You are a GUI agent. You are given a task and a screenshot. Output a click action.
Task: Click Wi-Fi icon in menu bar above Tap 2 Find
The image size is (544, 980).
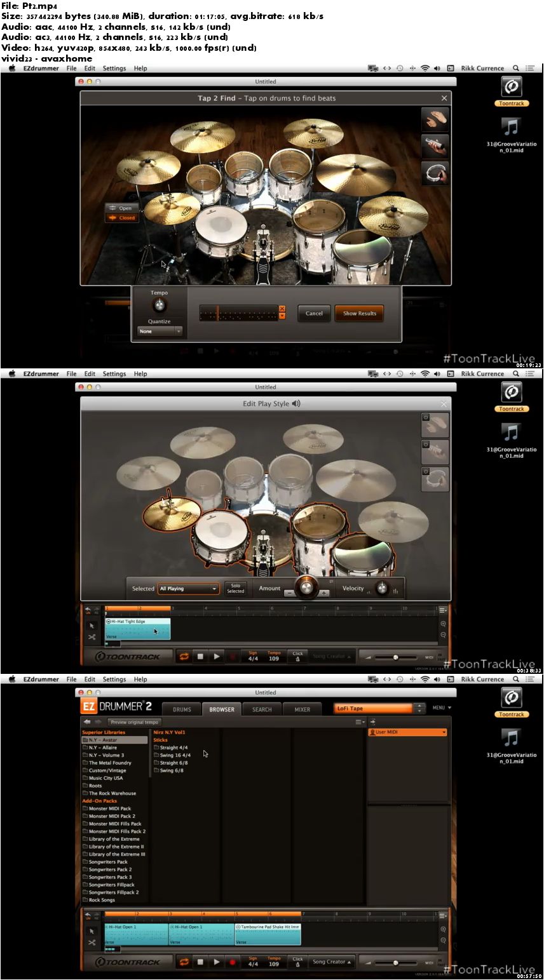(x=425, y=68)
